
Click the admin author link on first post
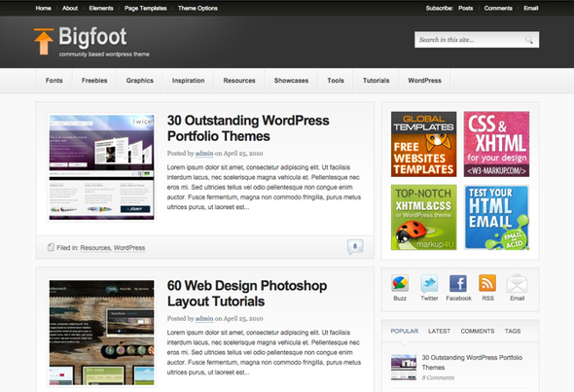click(x=204, y=154)
